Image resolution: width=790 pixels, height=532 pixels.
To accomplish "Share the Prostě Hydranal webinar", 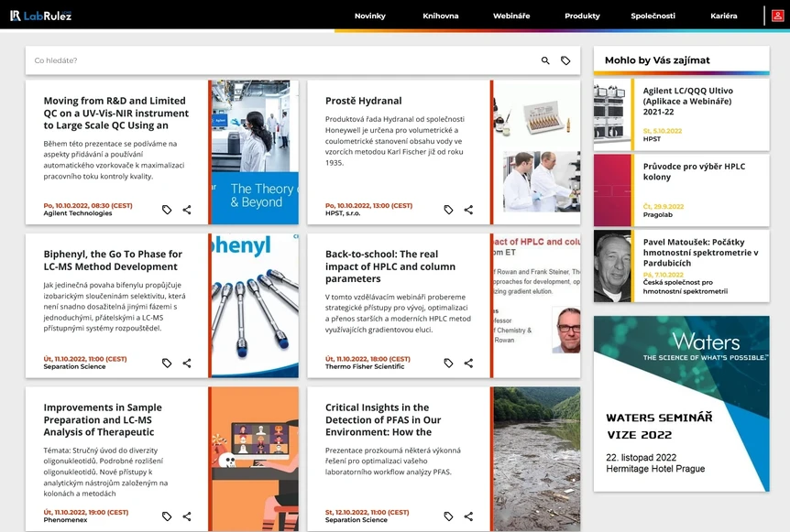I will pos(468,210).
